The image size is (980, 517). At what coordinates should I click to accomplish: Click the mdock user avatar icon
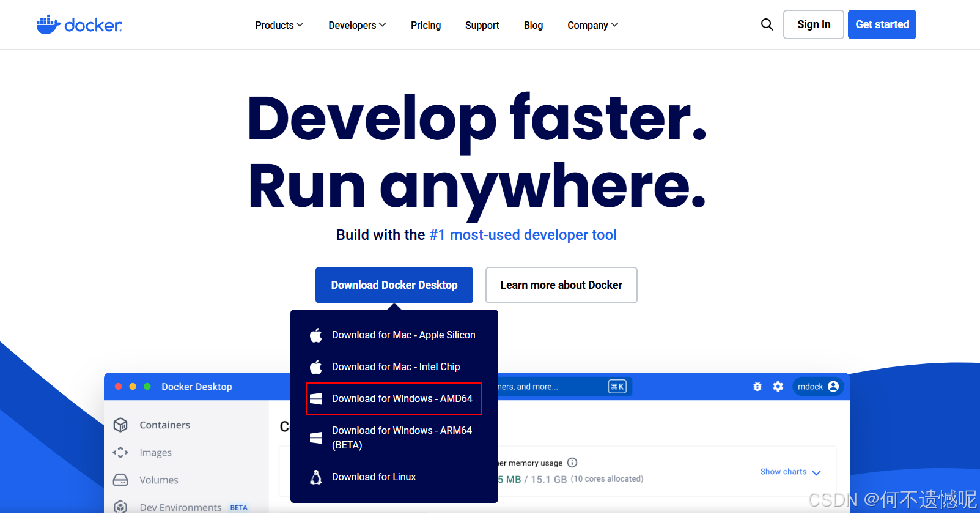point(833,387)
